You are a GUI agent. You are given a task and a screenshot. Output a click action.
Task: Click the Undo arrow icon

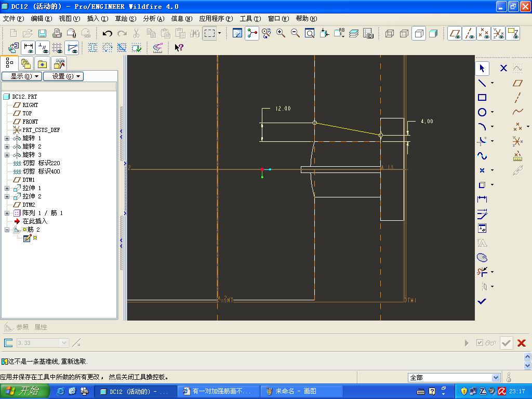(108, 33)
